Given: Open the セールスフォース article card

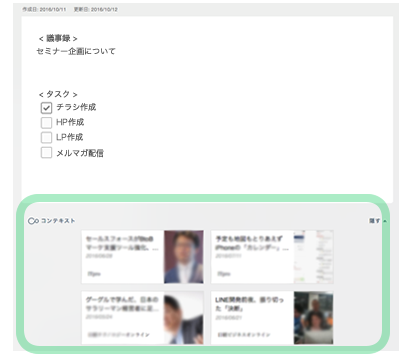Looking at the screenshot, I should [143, 257].
